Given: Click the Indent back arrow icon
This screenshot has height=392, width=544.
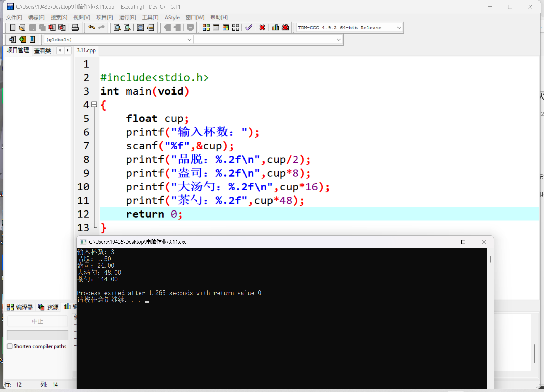Looking at the screenshot, I should [167, 28].
